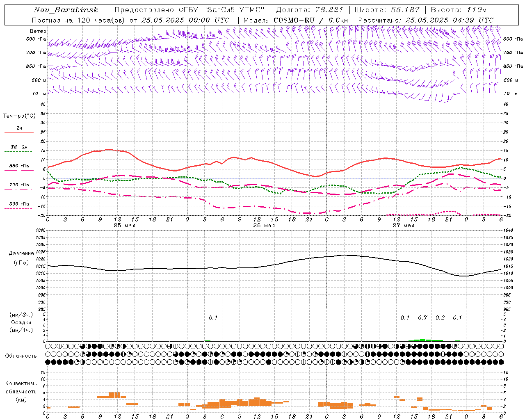Click the (км) unit label

(x=21, y=399)
